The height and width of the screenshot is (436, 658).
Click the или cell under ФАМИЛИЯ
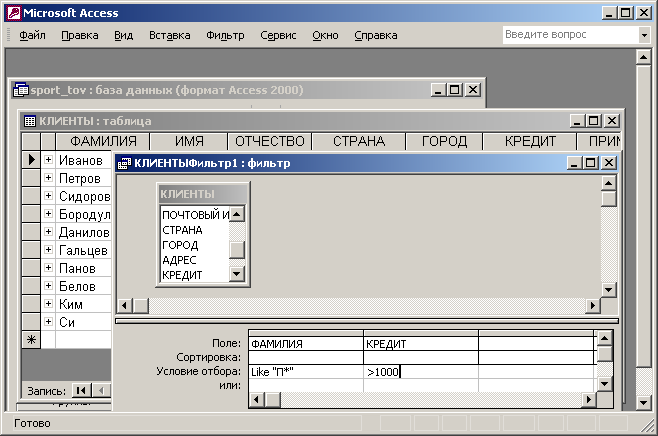tap(306, 386)
